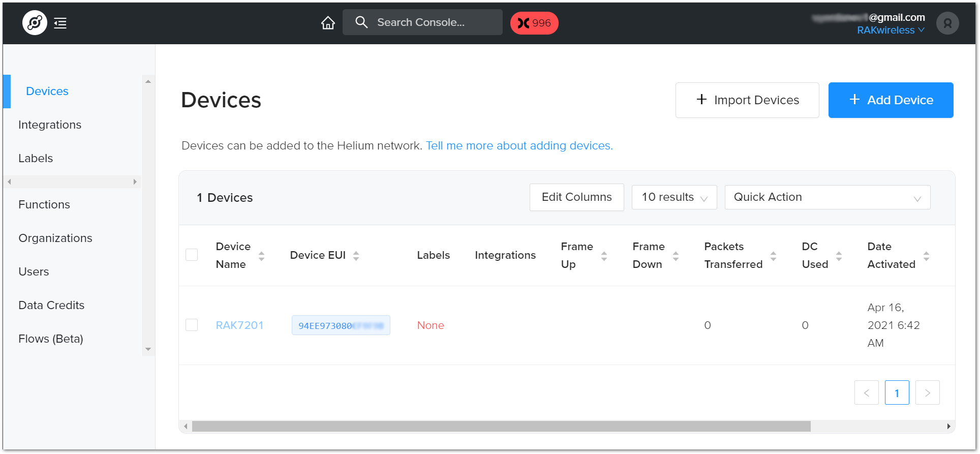Expand the RAKwireless organization switcher
Screen dimensions: 980x454
890,30
